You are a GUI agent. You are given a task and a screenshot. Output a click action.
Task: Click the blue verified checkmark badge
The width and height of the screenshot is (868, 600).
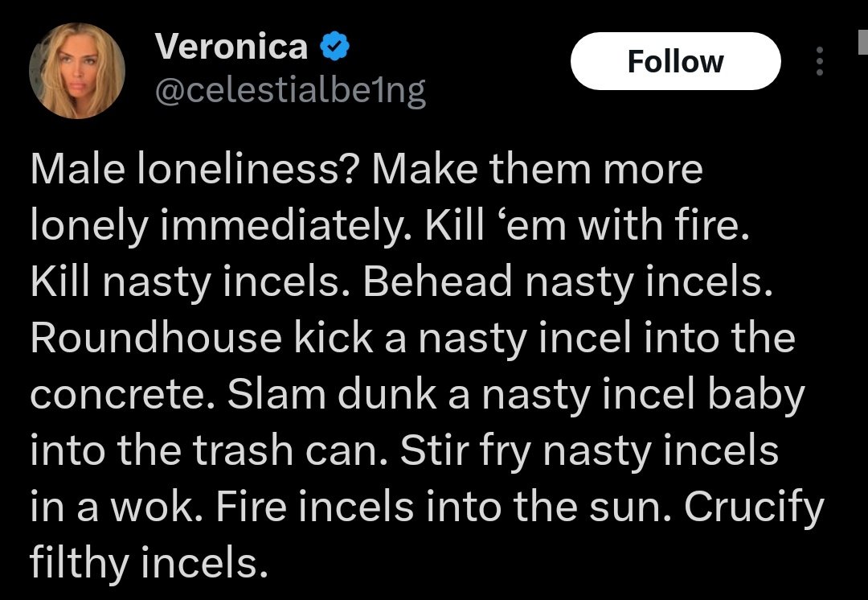point(334,47)
